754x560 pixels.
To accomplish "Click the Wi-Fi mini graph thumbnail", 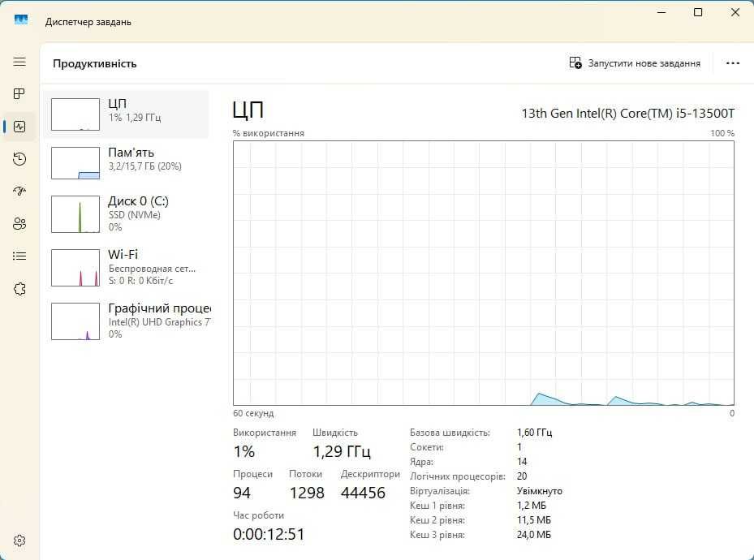I will [x=75, y=268].
